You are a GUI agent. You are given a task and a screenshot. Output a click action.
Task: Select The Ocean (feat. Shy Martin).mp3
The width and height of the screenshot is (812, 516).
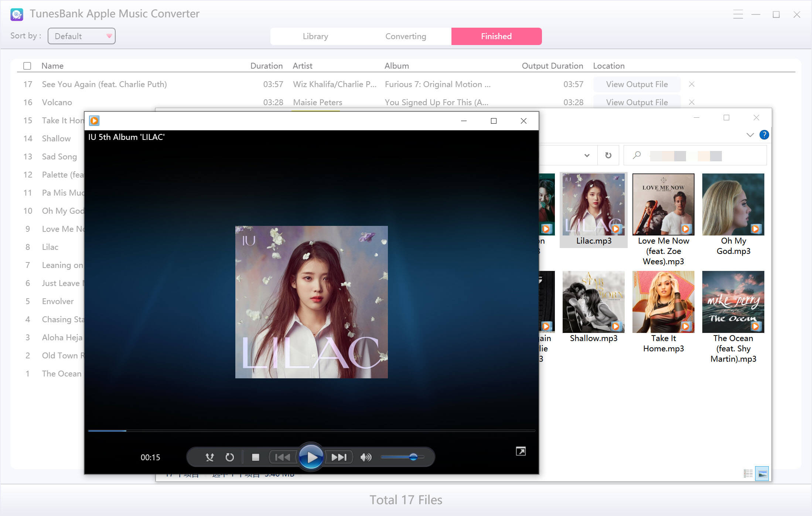click(733, 317)
